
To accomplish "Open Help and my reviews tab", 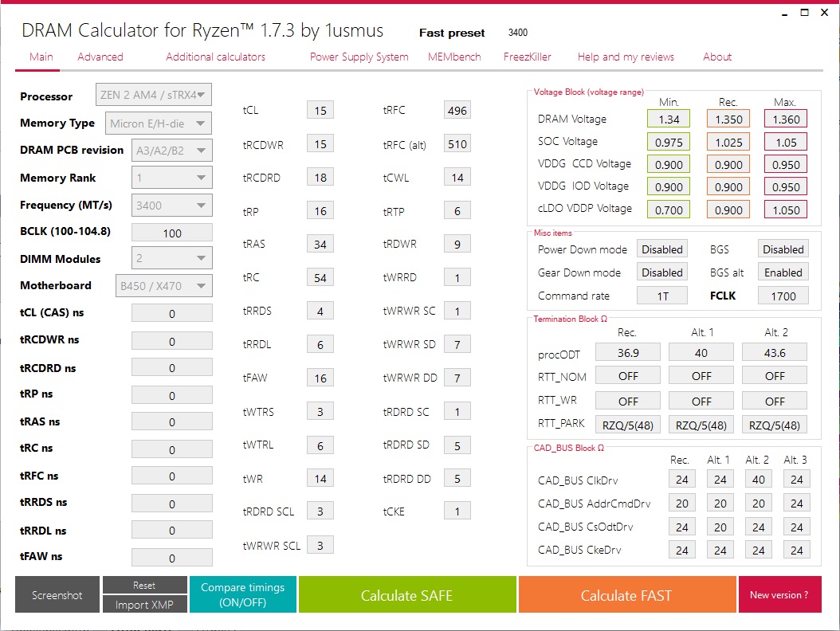I will [x=626, y=57].
